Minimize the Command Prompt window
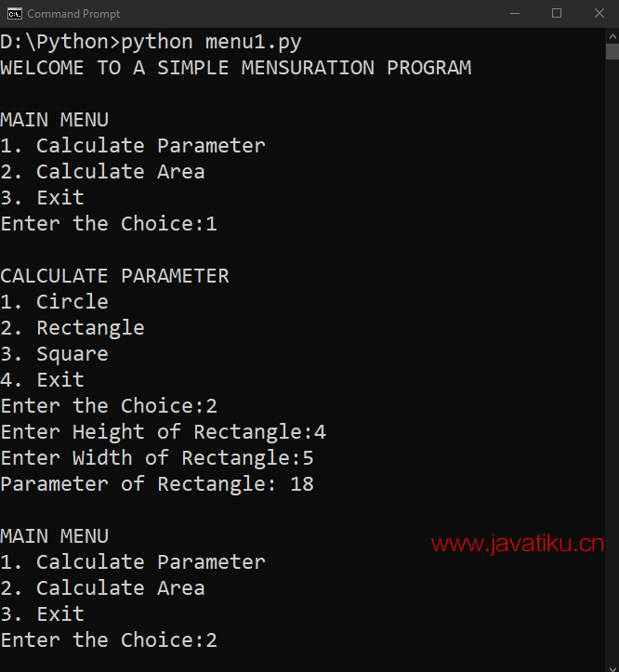Viewport: 619px width, 672px height. [x=515, y=14]
